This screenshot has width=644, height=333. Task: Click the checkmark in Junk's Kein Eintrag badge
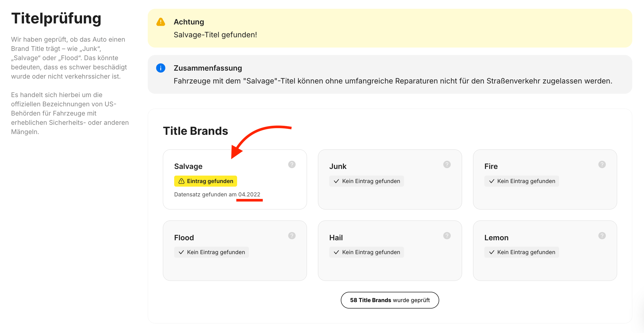tap(336, 181)
